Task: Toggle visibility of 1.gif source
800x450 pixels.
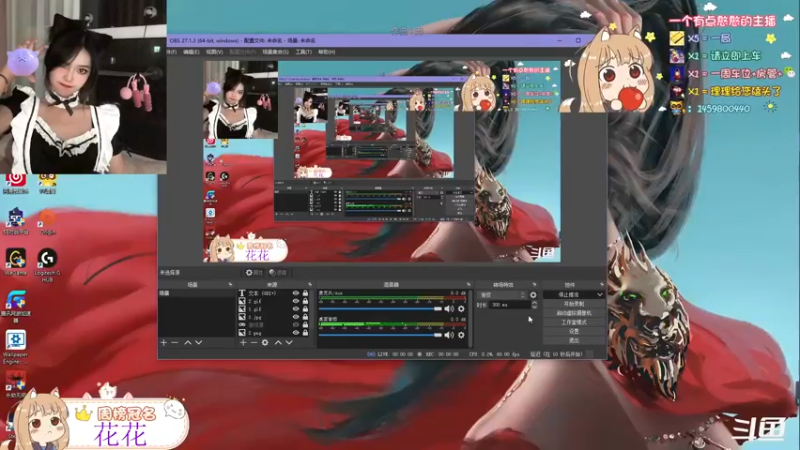Action: [295, 309]
